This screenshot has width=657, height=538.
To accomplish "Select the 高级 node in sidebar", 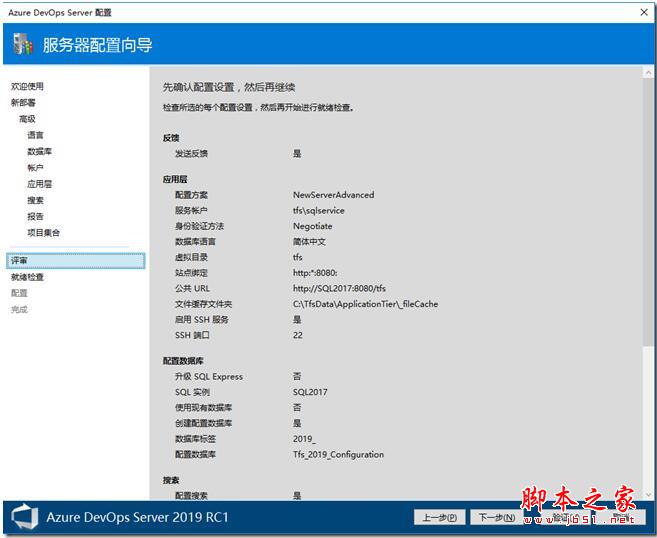I will click(x=27, y=119).
